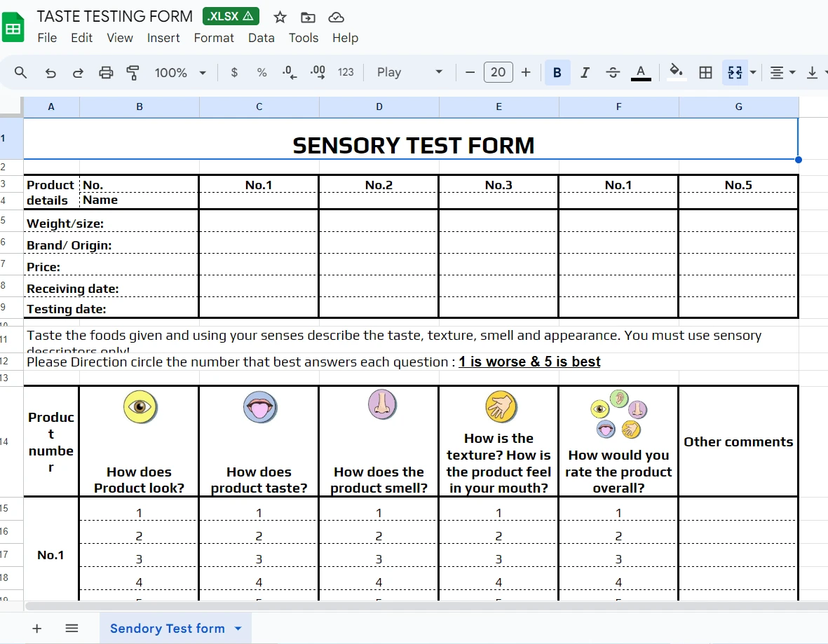
Task: Open the fill color picker
Action: coord(676,71)
